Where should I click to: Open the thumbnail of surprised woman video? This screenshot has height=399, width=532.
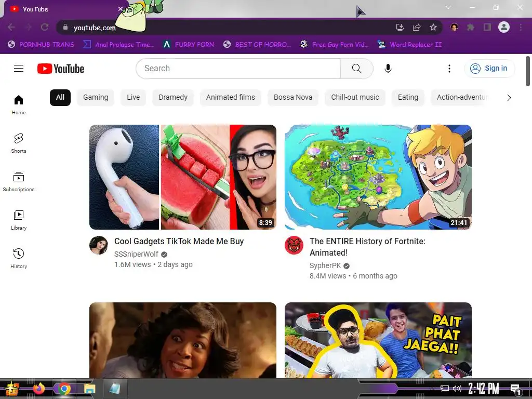[183, 340]
